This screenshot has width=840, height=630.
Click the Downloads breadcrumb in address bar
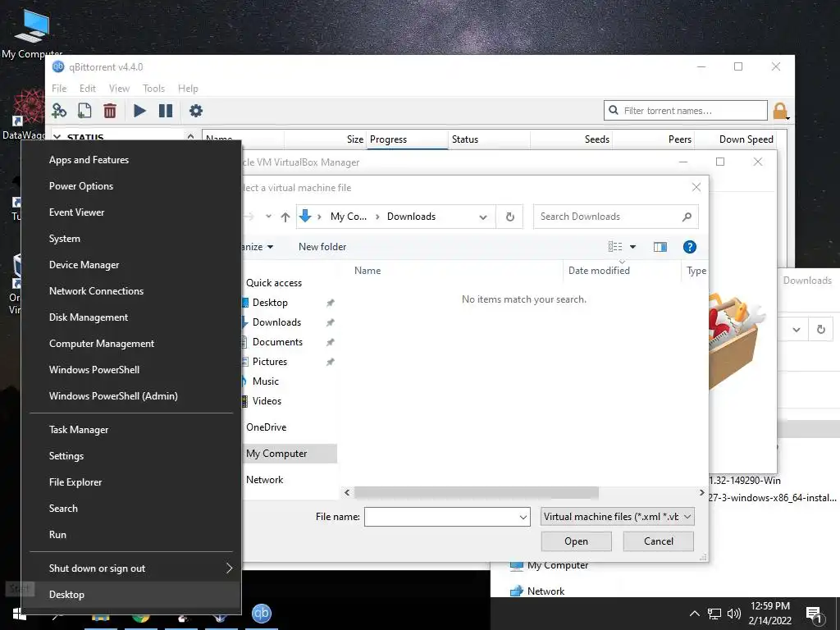pos(412,217)
